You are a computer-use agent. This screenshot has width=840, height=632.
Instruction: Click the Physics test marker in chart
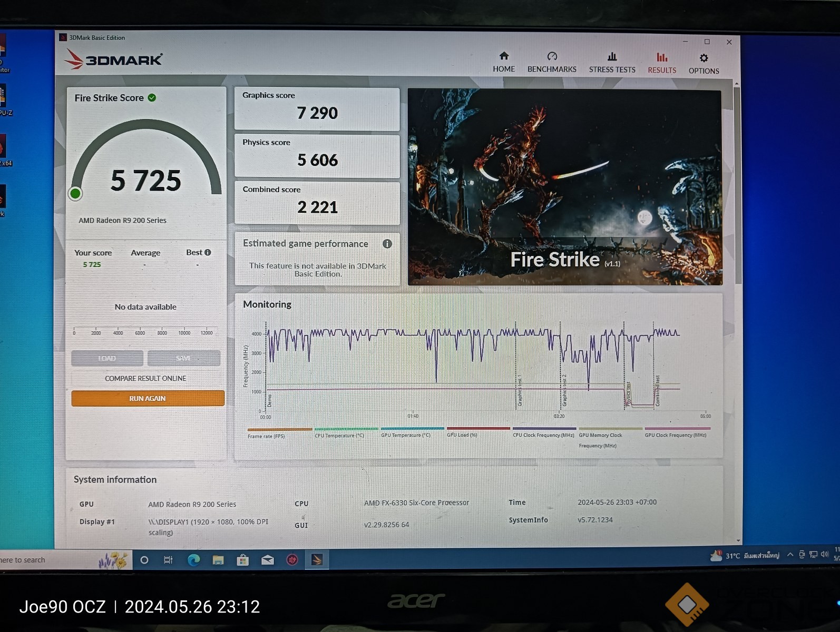(x=628, y=394)
